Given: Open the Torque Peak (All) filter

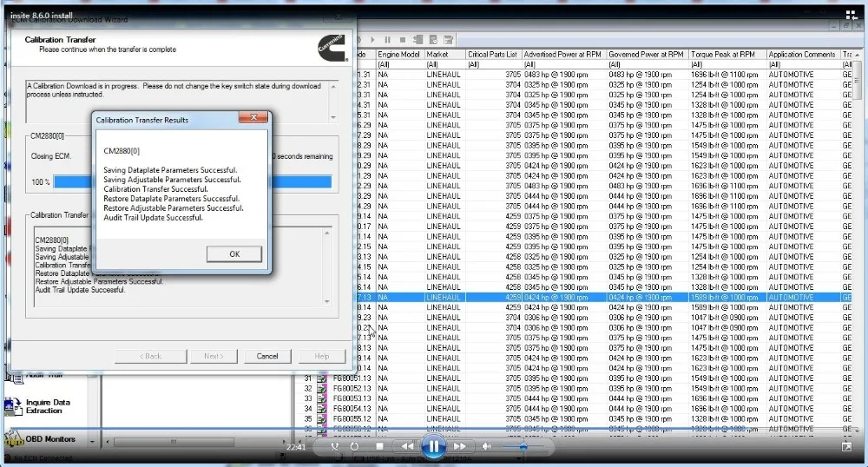Looking at the screenshot, I should pyautogui.click(x=727, y=64).
